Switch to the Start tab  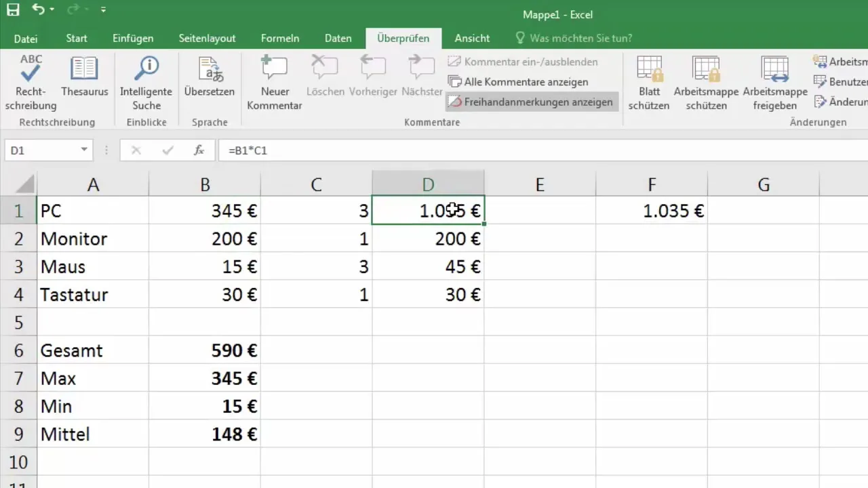coord(77,39)
